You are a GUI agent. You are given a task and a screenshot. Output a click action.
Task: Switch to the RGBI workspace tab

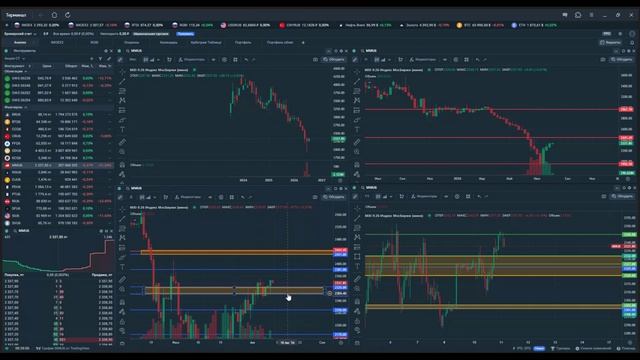94,42
